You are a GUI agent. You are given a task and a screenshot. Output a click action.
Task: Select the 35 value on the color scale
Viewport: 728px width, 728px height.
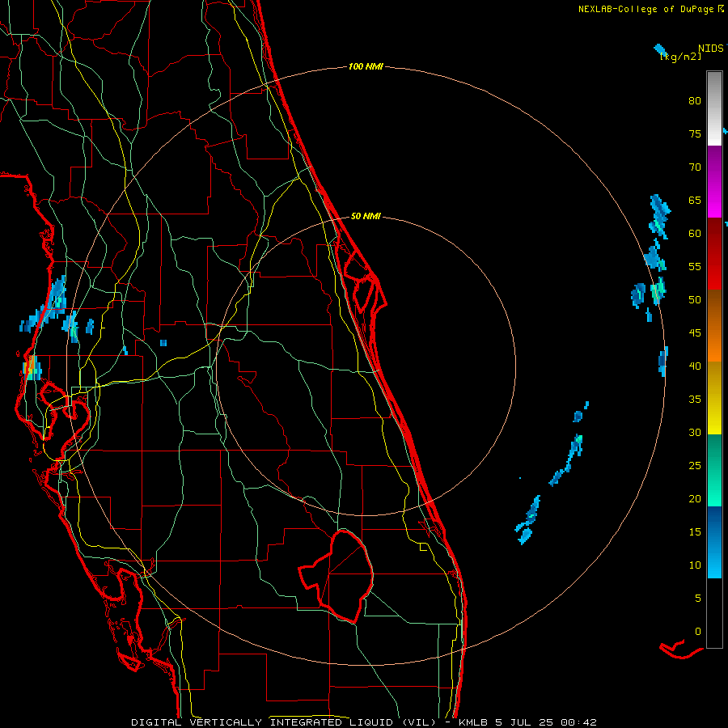pyautogui.click(x=695, y=400)
